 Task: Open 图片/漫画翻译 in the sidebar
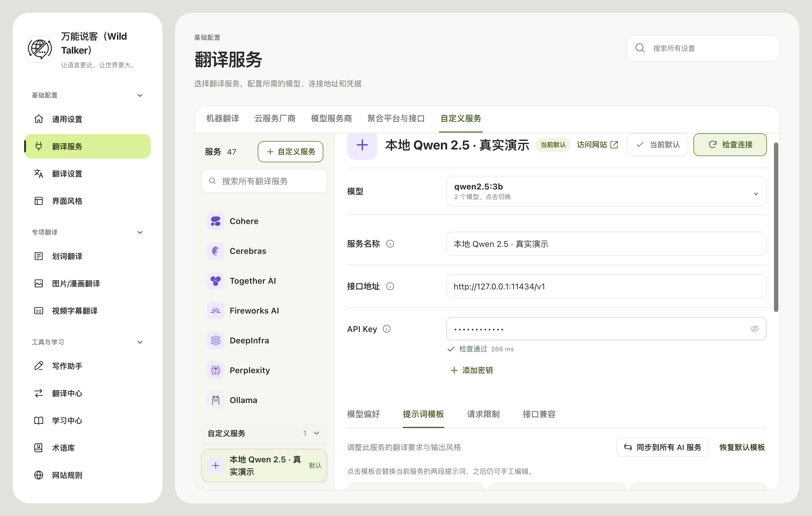(87, 283)
